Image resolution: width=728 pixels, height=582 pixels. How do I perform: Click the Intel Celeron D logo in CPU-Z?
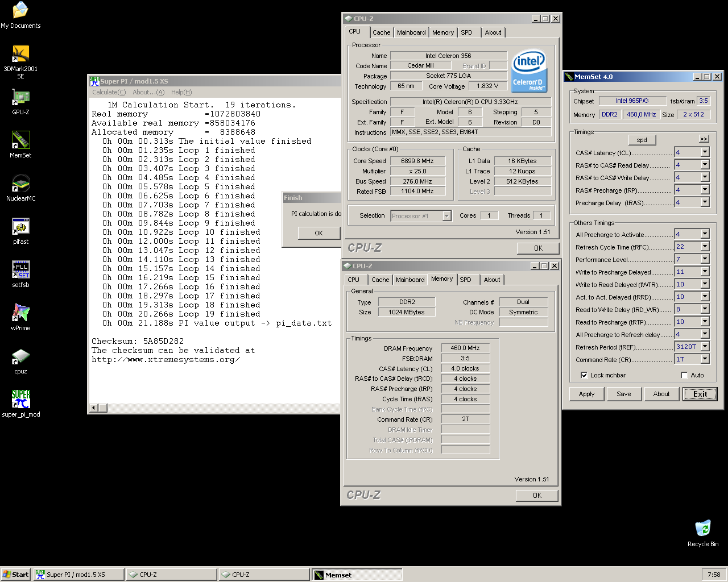point(529,70)
